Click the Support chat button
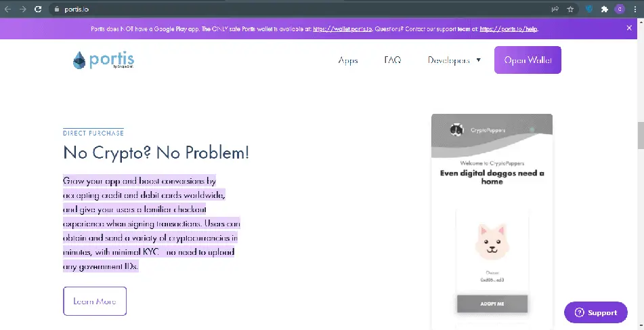Screen dimensions: 644x330 tap(595, 312)
